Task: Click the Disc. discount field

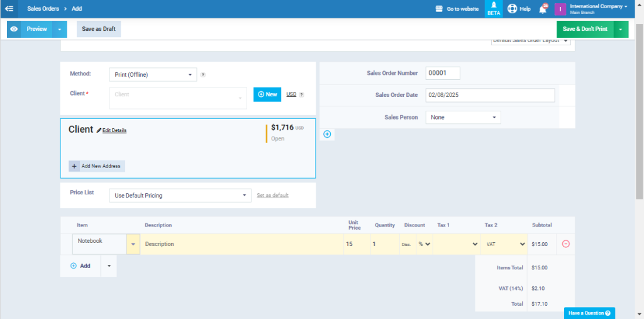Action: coord(408,244)
